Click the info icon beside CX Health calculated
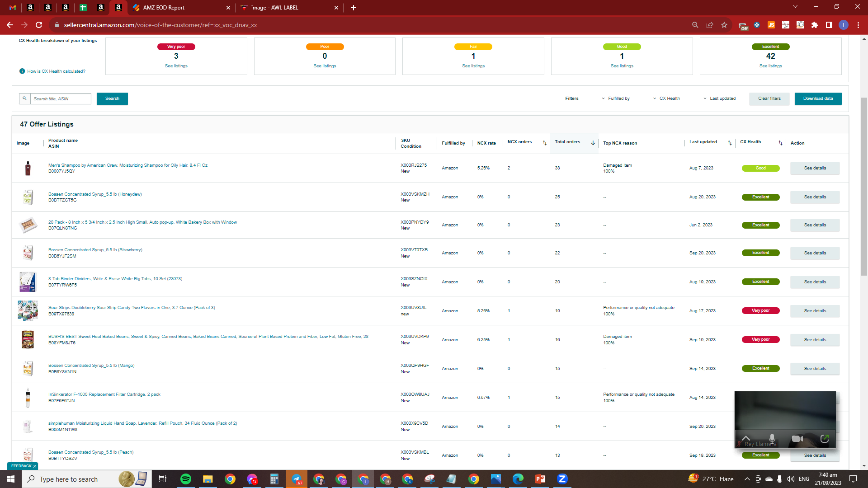 [x=22, y=71]
